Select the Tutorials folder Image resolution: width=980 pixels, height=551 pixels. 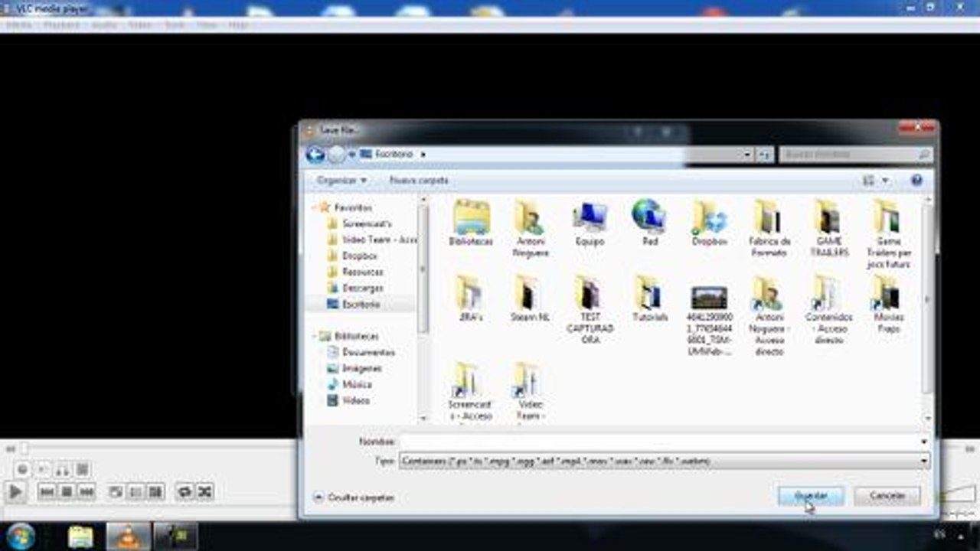click(x=649, y=298)
